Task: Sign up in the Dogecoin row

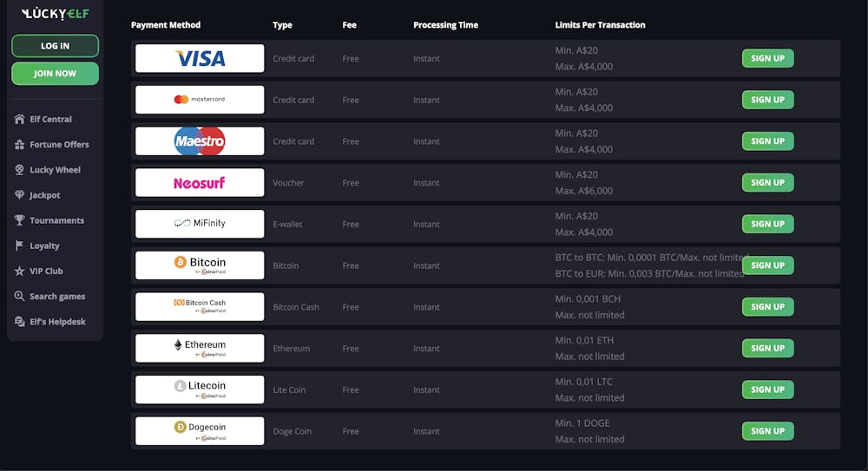Action: 767,431
